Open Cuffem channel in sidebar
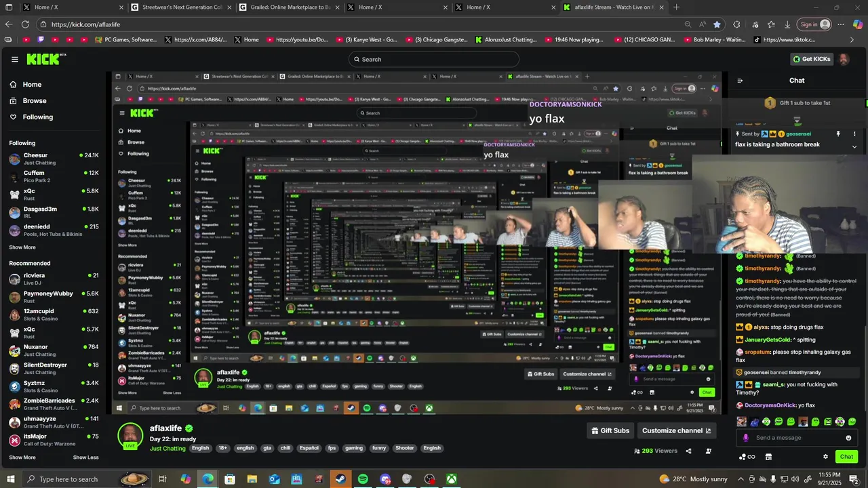Image resolution: width=868 pixels, height=488 pixels. 54,176
